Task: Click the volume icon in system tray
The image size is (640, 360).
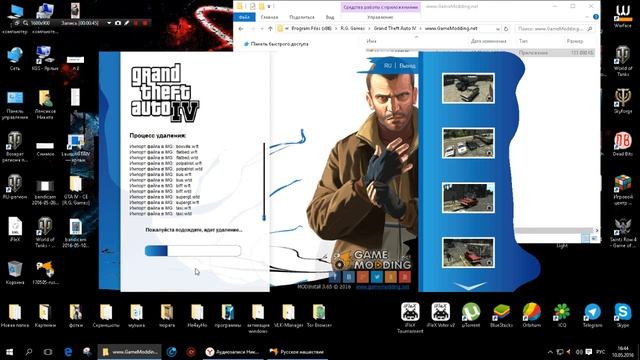Action: pos(579,352)
